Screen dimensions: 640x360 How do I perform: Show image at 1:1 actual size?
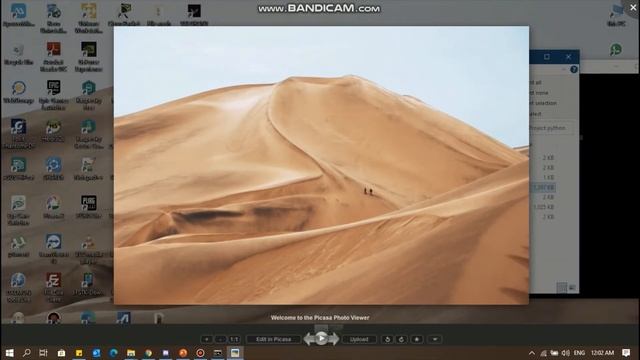click(234, 339)
